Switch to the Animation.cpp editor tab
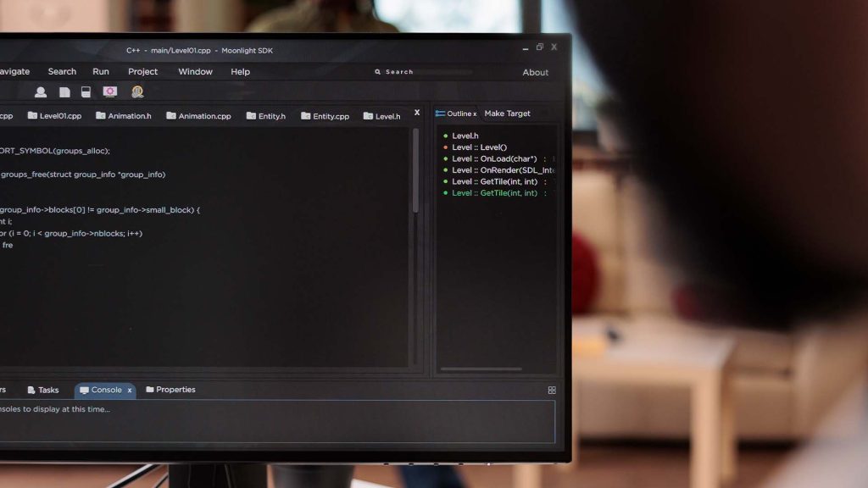The width and height of the screenshot is (868, 488). (198, 116)
